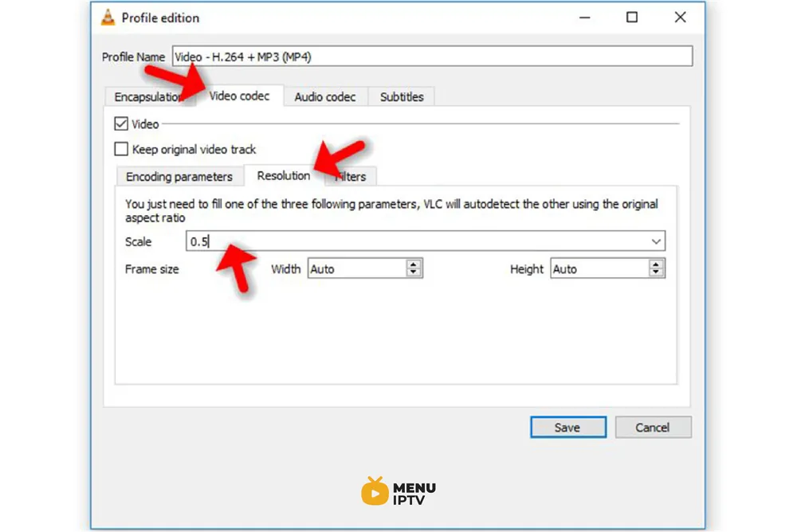Decrease Height with the down stepper arrow

[x=656, y=273]
